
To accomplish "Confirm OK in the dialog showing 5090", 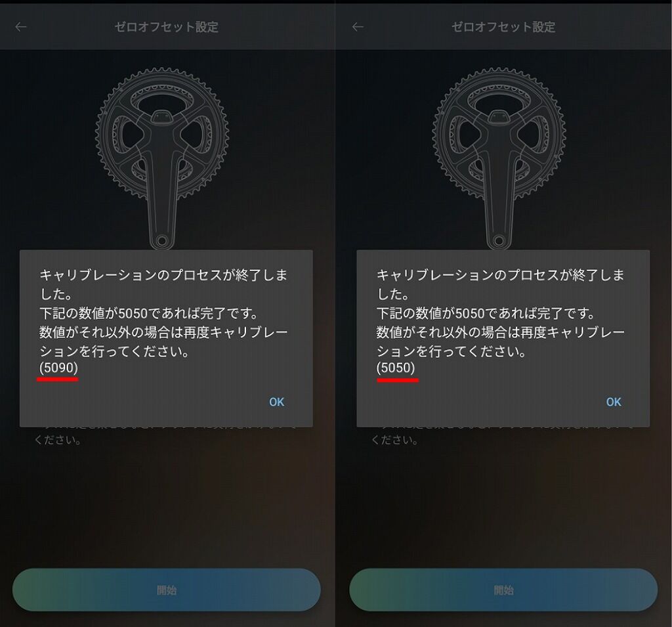I will 276,402.
